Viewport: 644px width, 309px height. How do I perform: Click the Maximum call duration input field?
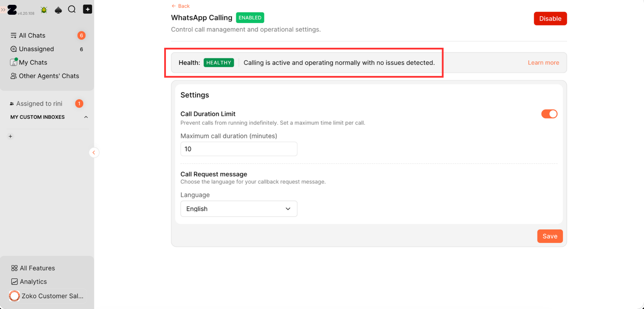[x=239, y=149]
